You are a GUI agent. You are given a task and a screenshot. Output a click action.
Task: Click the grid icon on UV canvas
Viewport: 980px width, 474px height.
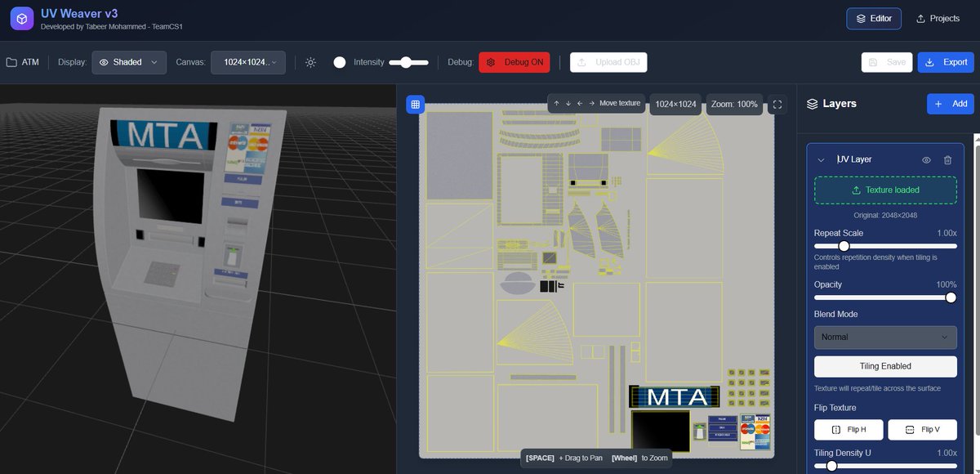click(x=415, y=104)
